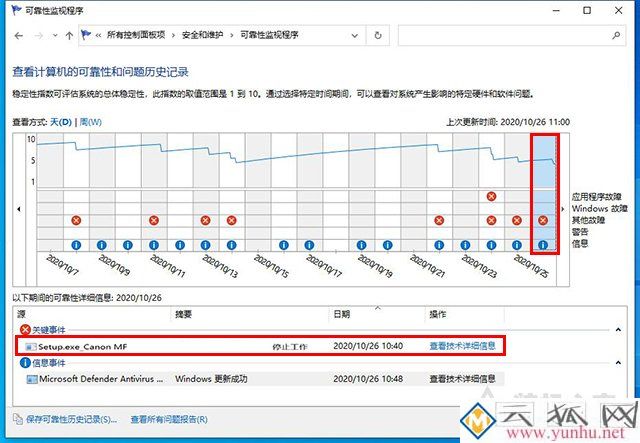
Task: Click the other-failure error icon on 2020/10/24
Action: [491, 220]
